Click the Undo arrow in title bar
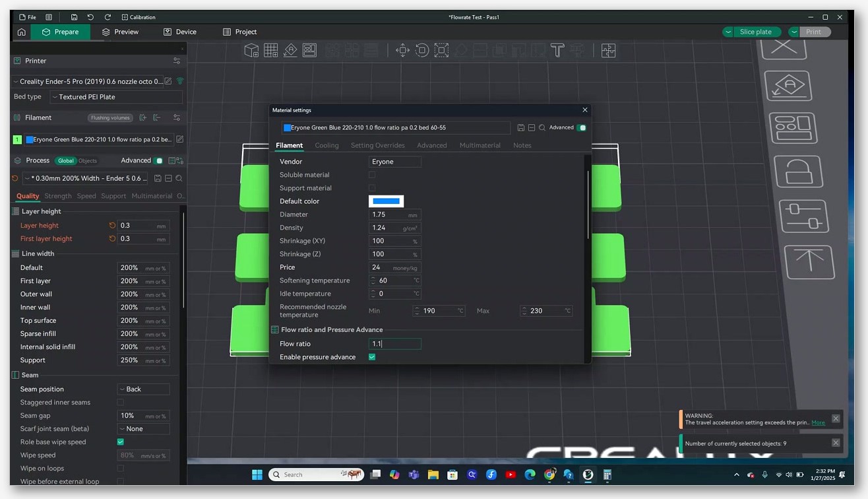 tap(91, 17)
